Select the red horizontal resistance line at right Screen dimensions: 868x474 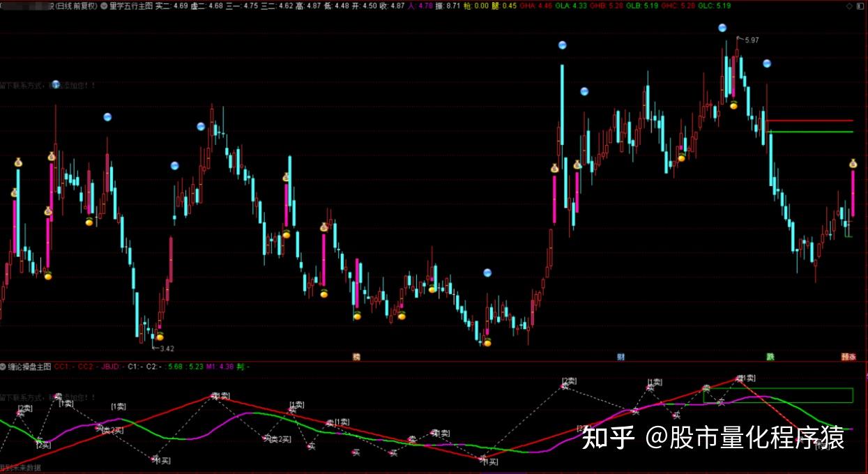pyautogui.click(x=809, y=121)
